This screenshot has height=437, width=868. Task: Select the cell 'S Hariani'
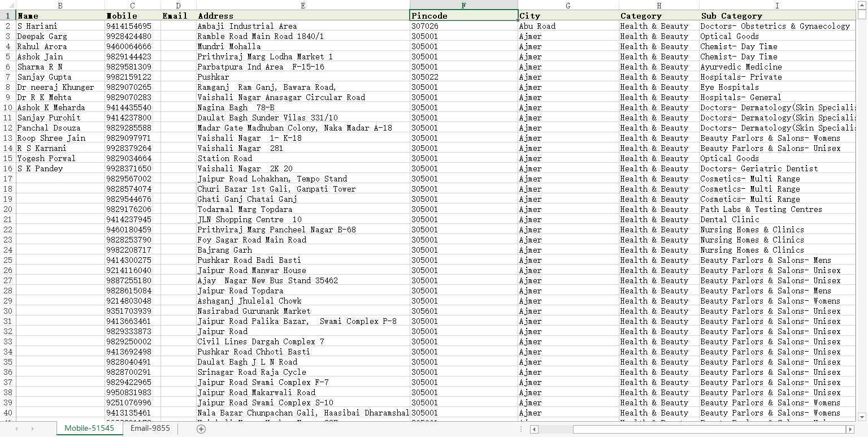[x=60, y=26]
